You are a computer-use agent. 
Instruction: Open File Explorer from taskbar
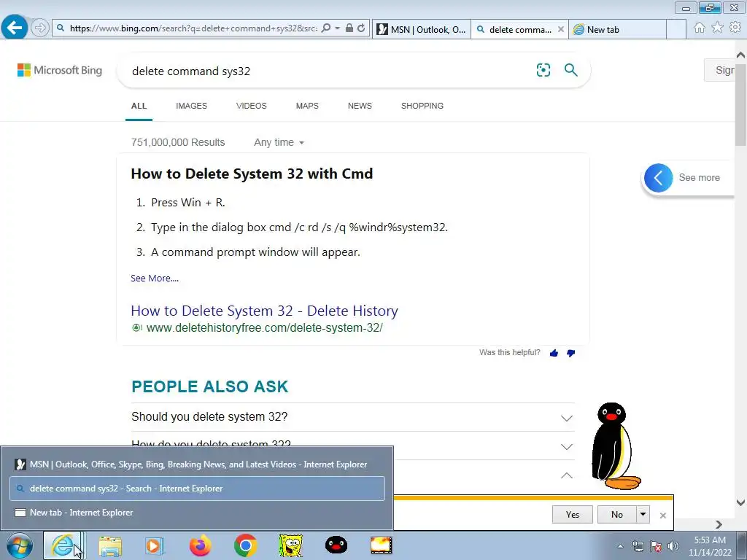coord(110,545)
